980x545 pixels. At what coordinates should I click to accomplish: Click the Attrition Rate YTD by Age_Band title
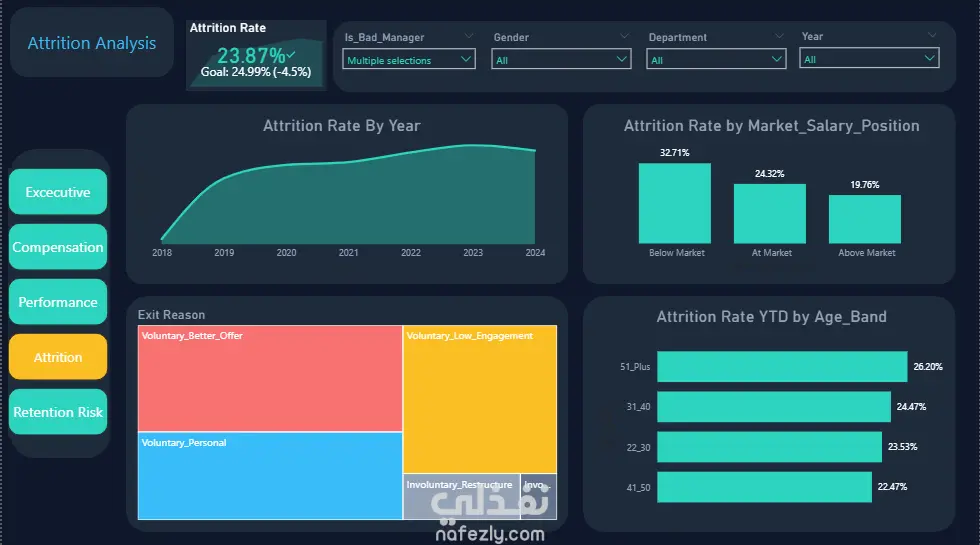tap(772, 317)
